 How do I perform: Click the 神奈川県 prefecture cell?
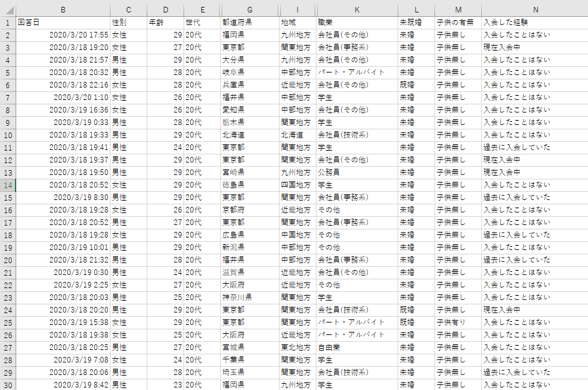250,297
